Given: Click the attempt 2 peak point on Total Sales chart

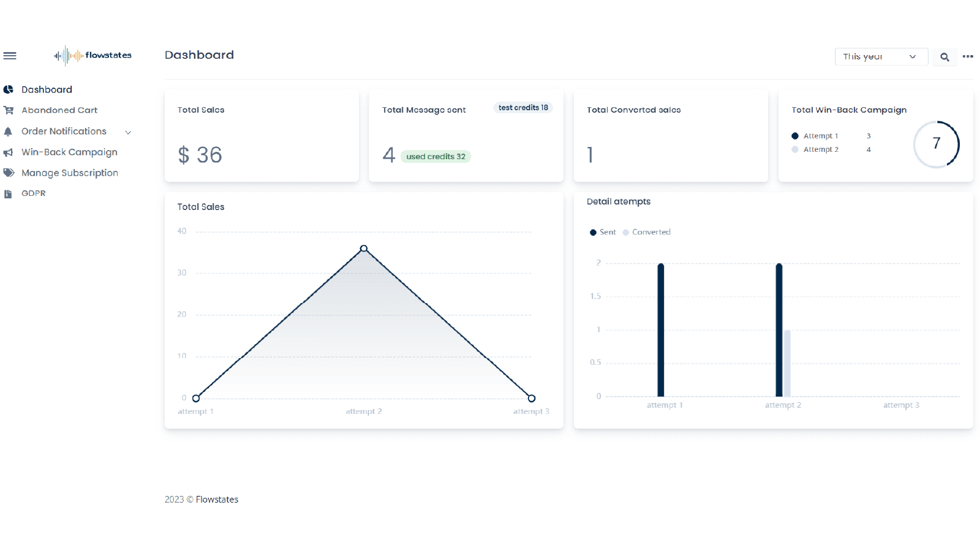Looking at the screenshot, I should [x=364, y=249].
